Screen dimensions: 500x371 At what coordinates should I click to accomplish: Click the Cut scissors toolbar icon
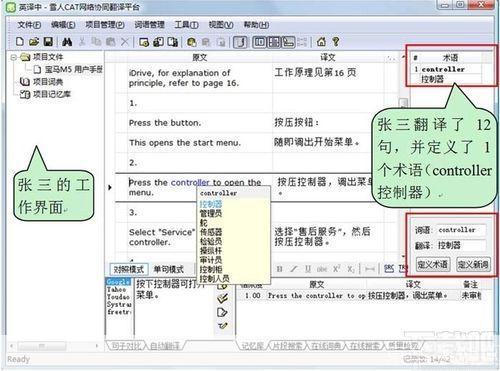point(82,42)
